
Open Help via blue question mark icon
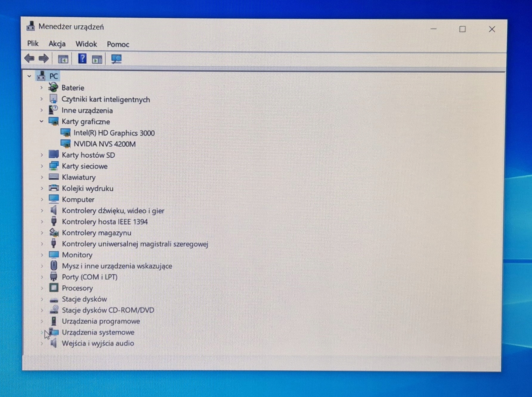(x=82, y=58)
